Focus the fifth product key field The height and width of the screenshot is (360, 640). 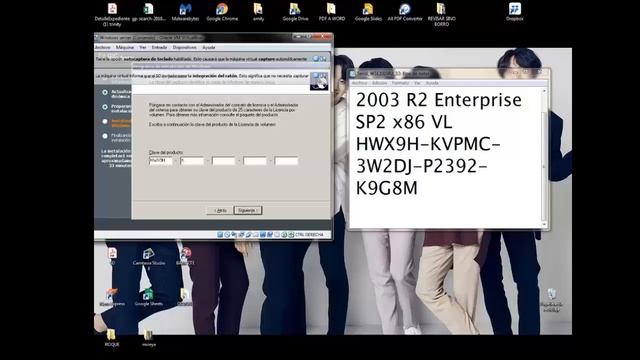287,160
